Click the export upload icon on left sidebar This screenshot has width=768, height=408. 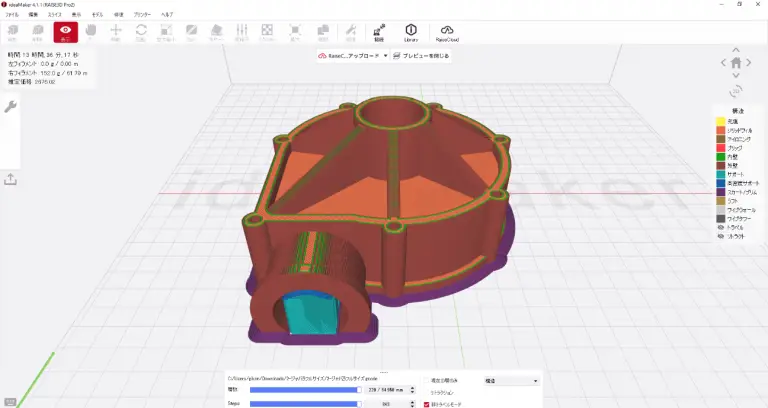coord(11,179)
